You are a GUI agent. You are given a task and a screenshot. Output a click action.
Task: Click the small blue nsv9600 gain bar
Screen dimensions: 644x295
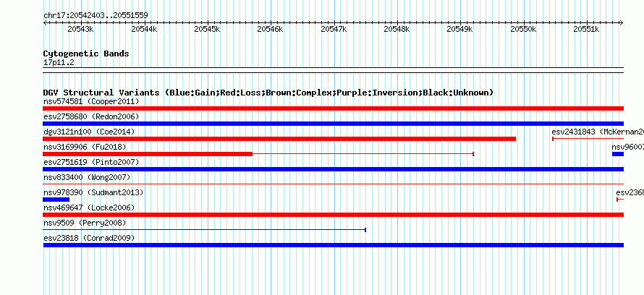point(618,154)
